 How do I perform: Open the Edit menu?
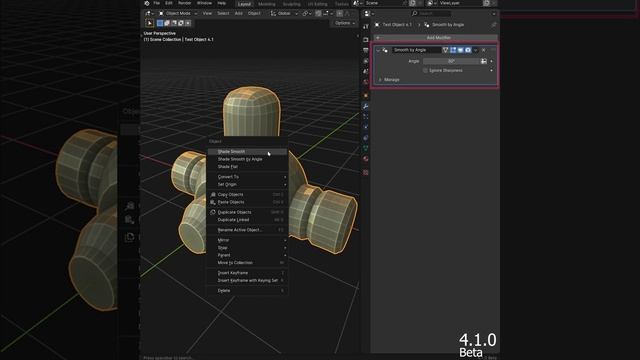coord(169,3)
